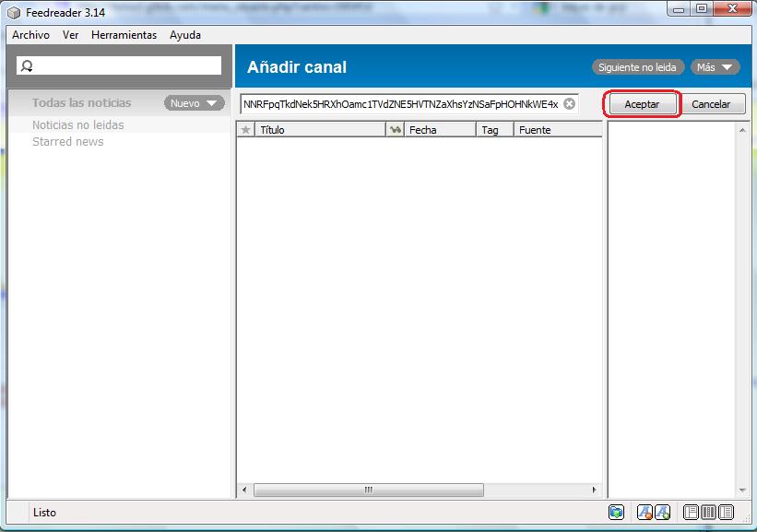The height and width of the screenshot is (532, 757).
Task: Click the preview pane scroll-down arrow
Action: [x=742, y=491]
